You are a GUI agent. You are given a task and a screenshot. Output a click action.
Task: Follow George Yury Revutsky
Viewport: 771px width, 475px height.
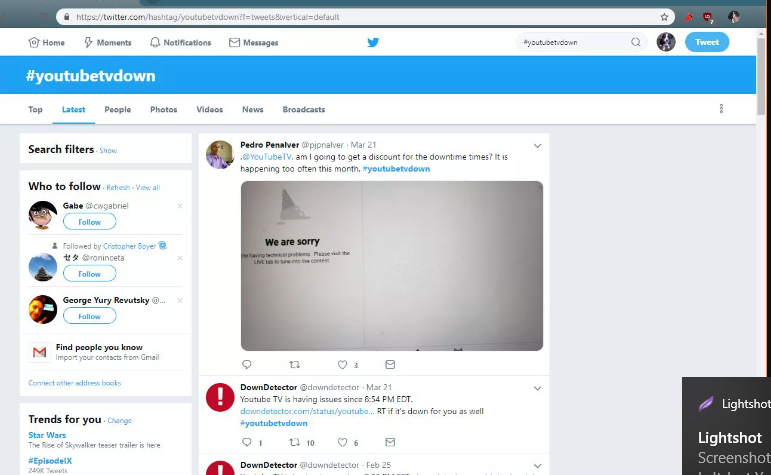click(89, 316)
